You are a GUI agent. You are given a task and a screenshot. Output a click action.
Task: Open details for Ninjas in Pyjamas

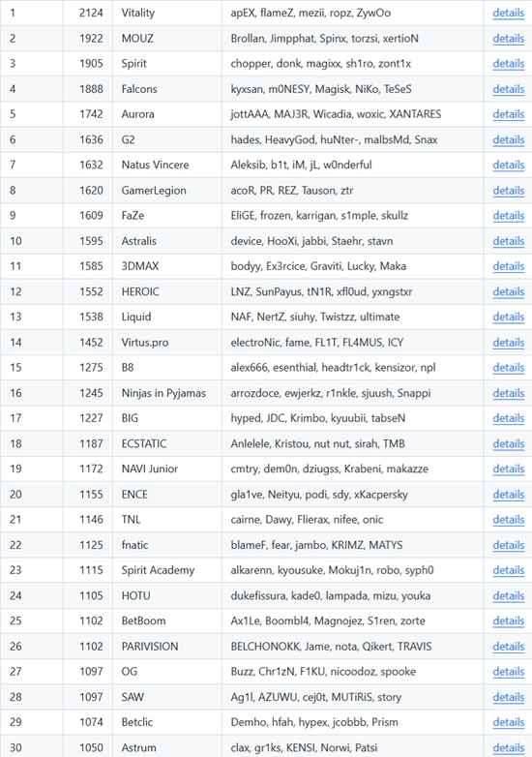(509, 393)
